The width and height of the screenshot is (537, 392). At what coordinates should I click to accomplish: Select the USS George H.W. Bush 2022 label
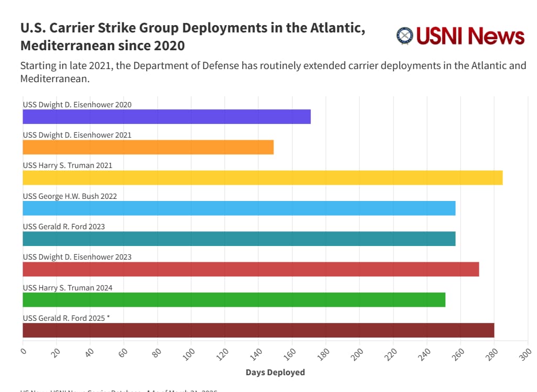pyautogui.click(x=71, y=196)
